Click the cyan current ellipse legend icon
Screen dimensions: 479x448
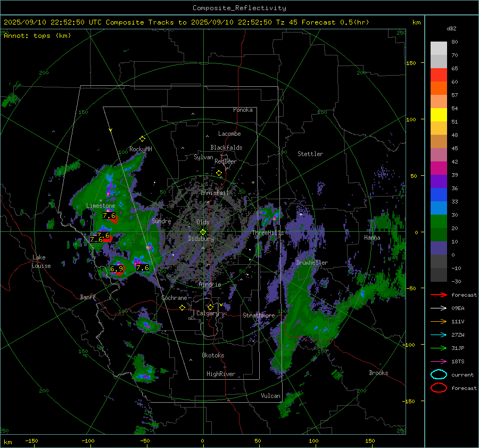439,374
